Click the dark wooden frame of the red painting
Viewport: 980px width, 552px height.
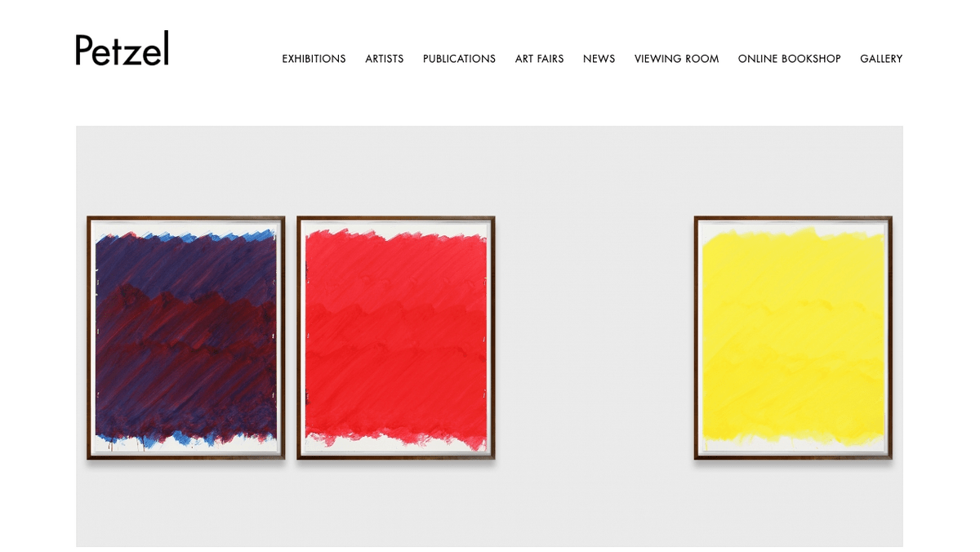[396, 218]
